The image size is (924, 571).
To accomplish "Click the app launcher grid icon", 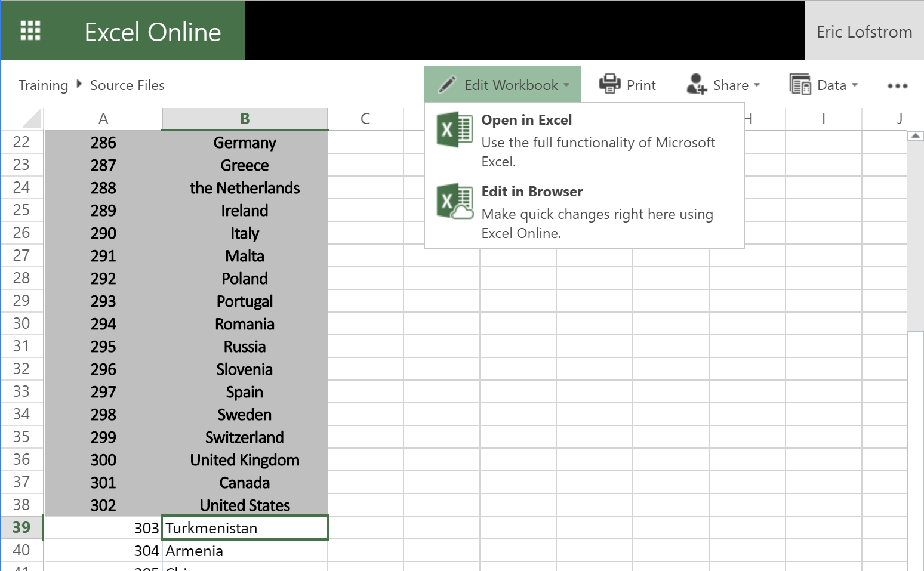I will coord(30,30).
